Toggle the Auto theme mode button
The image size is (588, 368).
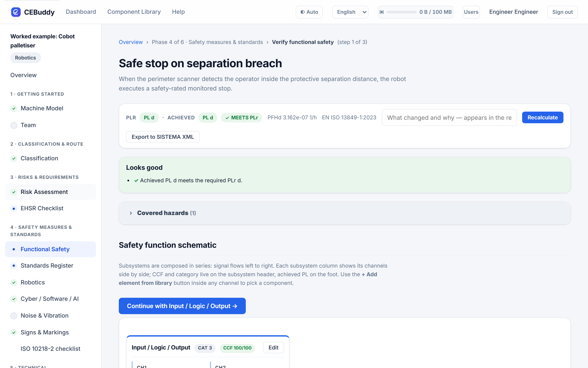(x=309, y=12)
